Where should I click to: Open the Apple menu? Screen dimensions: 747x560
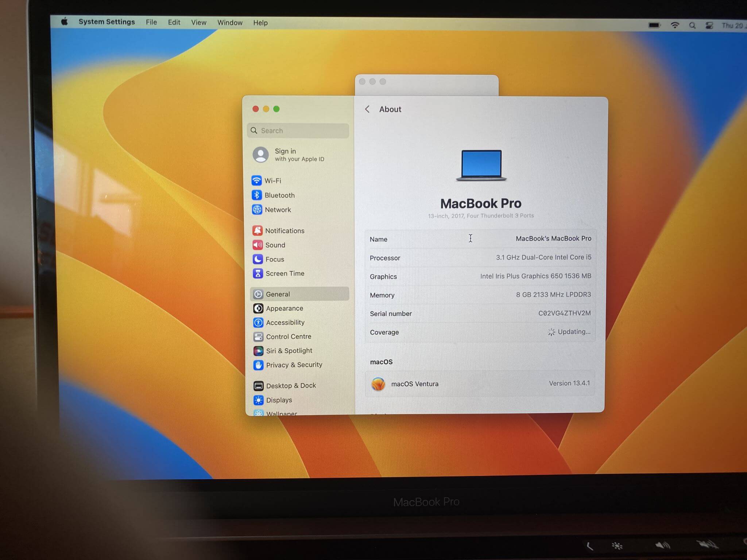click(x=65, y=22)
